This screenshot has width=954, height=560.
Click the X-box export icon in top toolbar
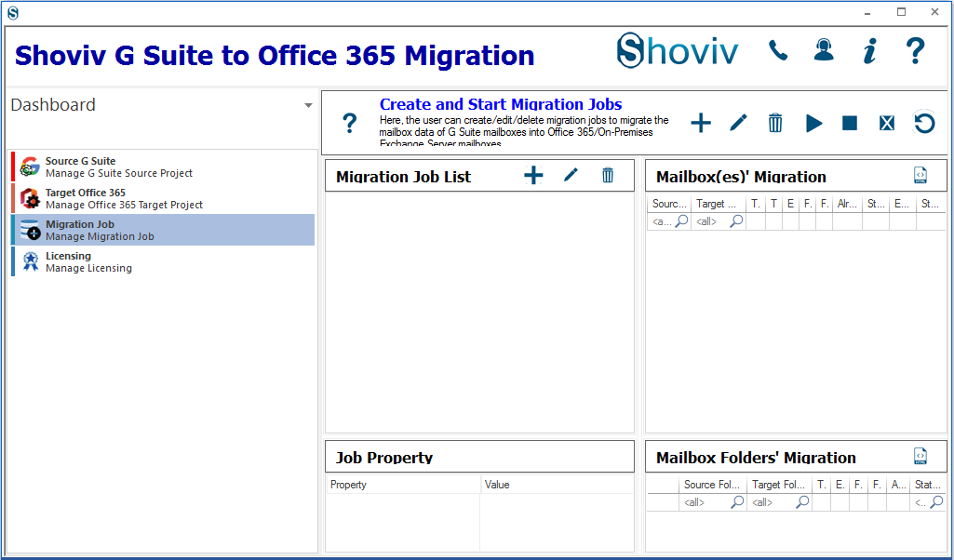(x=887, y=124)
